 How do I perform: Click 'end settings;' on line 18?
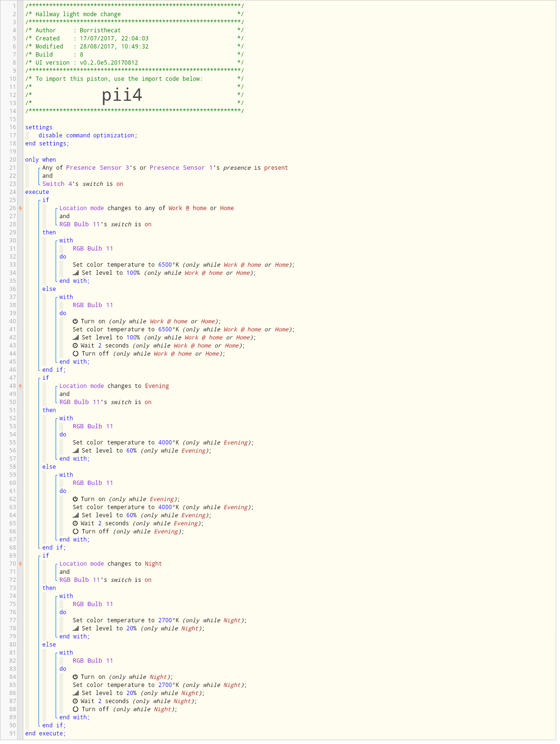[x=47, y=144]
